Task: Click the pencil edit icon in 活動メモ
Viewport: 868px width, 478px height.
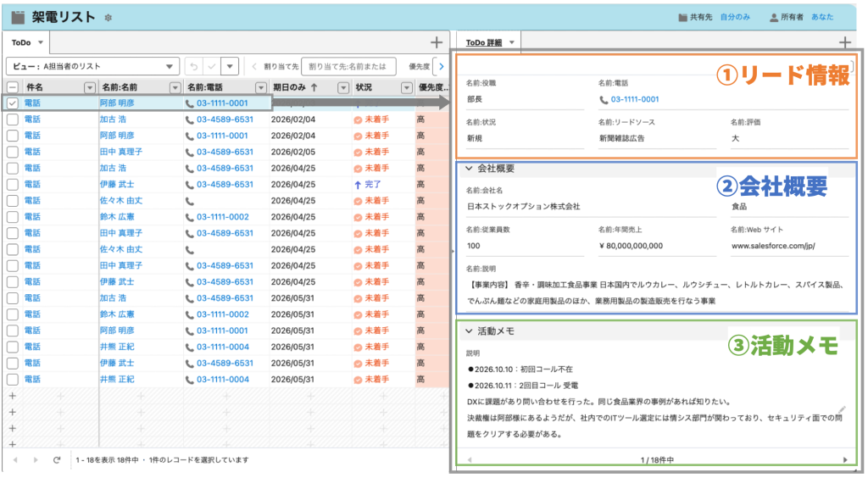Action: [840, 410]
